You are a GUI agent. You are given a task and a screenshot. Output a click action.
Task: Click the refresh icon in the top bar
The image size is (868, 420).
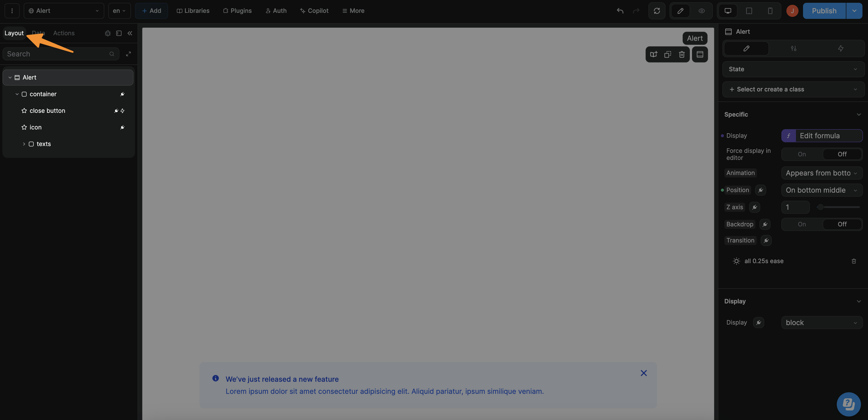pos(657,11)
